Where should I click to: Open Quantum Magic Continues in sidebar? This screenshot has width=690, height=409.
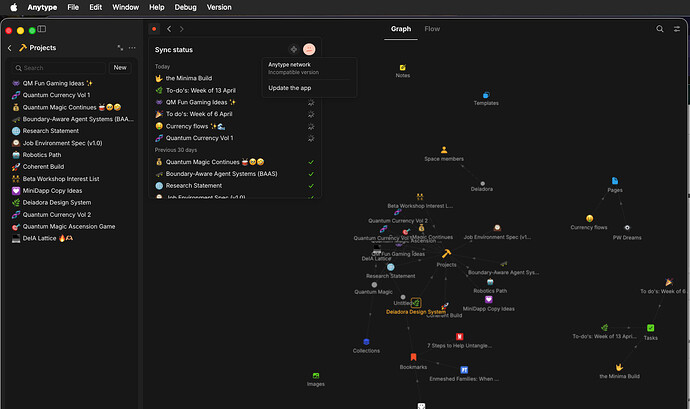[x=73, y=107]
